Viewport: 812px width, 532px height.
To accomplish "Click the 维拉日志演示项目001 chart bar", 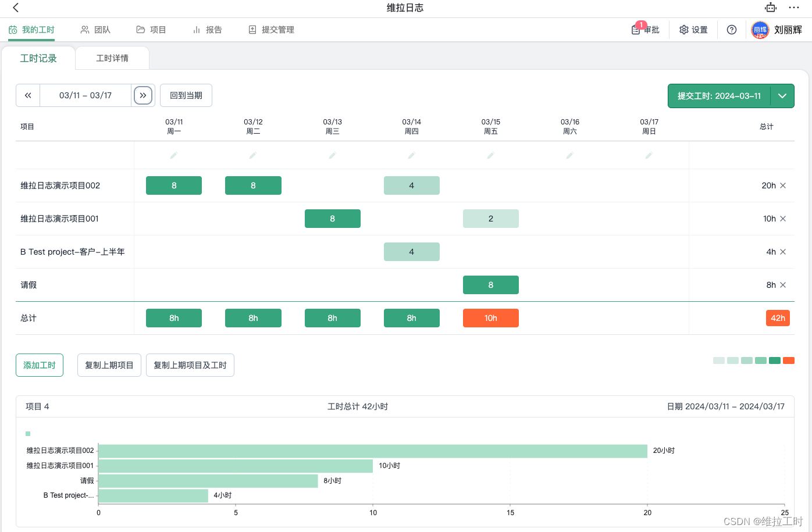I will 236,466.
